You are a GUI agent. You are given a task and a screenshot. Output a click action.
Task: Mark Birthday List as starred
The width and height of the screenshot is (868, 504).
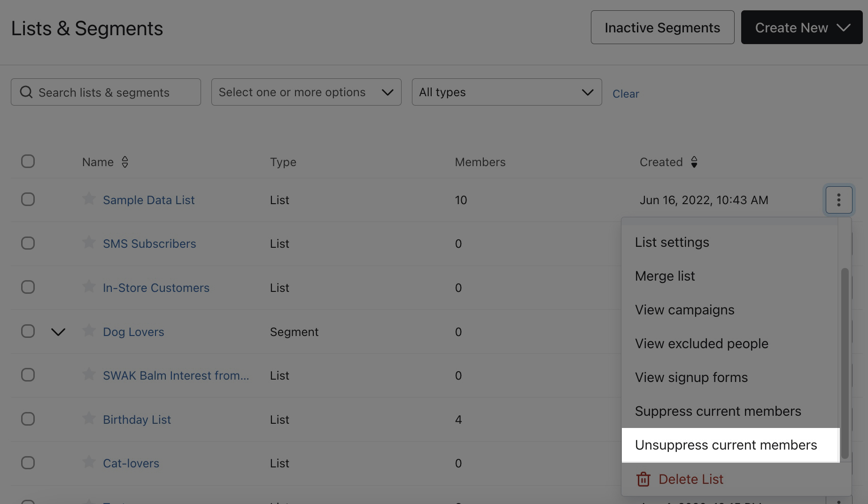click(x=88, y=419)
